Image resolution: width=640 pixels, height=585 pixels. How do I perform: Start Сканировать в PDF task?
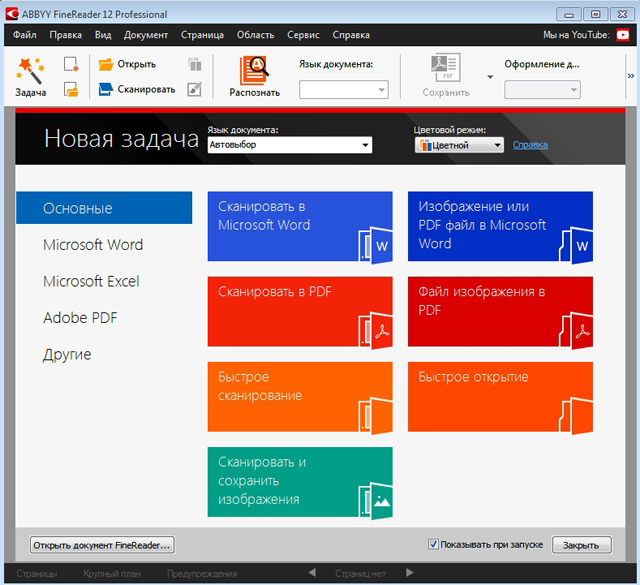tap(300, 311)
